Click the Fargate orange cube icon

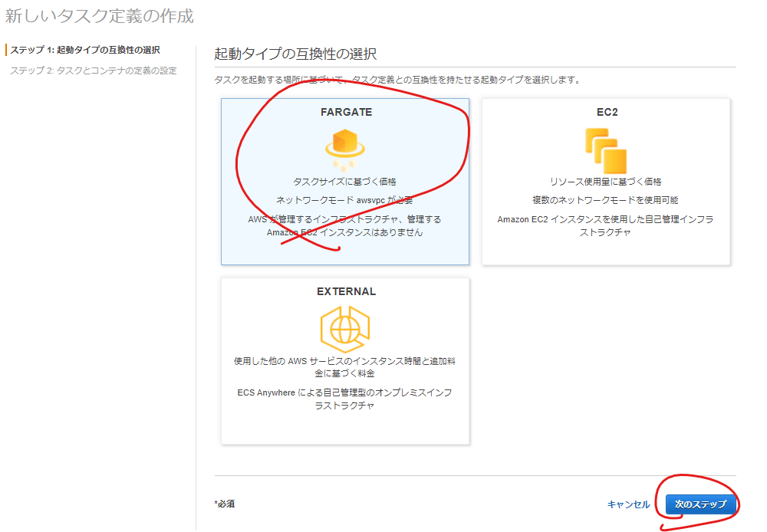345,150
